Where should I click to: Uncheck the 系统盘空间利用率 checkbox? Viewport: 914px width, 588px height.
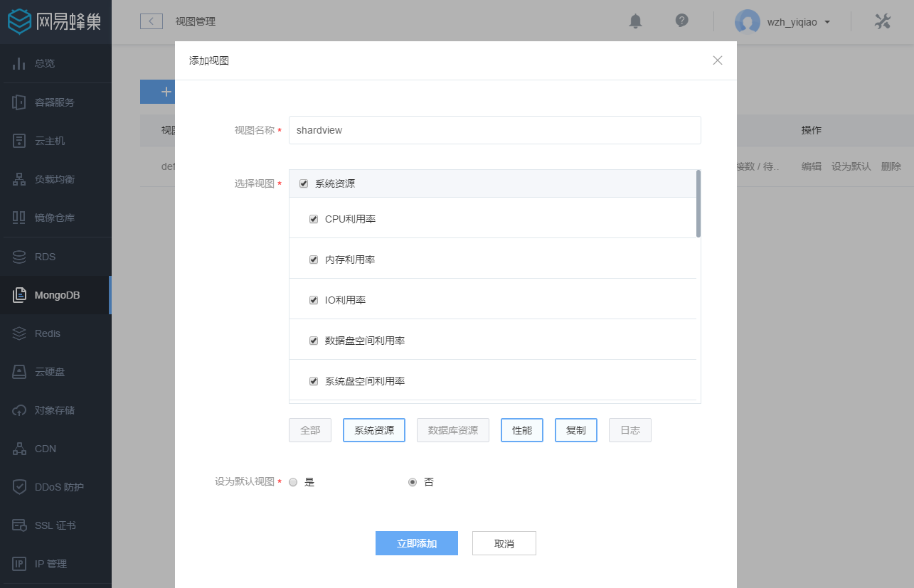click(314, 381)
